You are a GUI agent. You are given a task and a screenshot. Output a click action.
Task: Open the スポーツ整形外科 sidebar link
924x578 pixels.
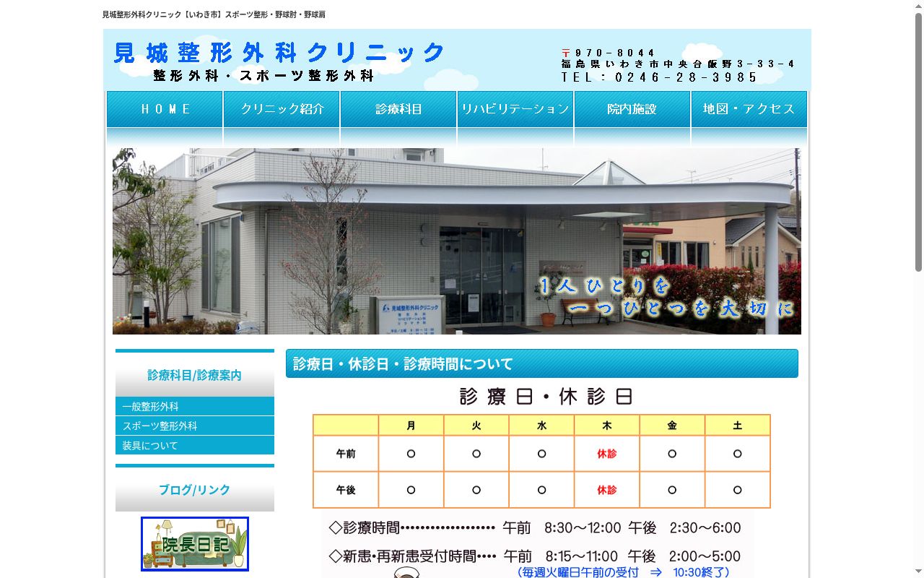[195, 426]
